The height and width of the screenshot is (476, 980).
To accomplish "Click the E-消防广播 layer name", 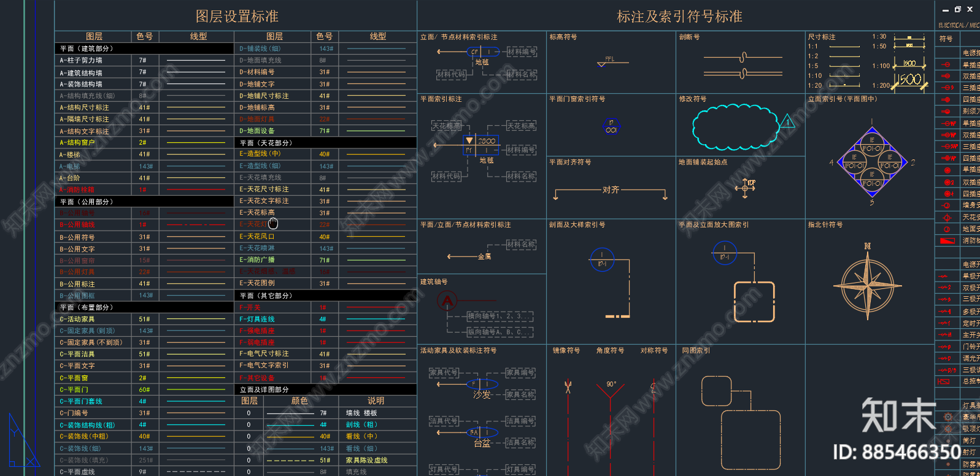I will pos(257,260).
